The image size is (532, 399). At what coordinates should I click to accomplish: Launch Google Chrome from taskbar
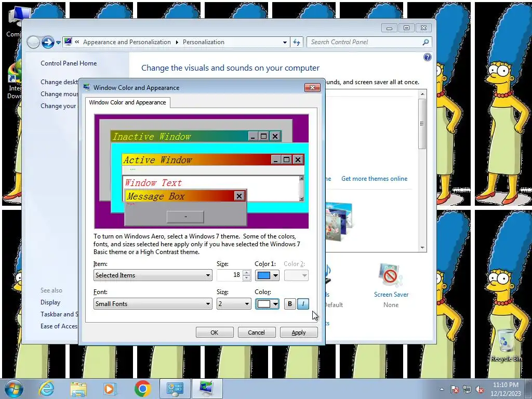point(142,389)
